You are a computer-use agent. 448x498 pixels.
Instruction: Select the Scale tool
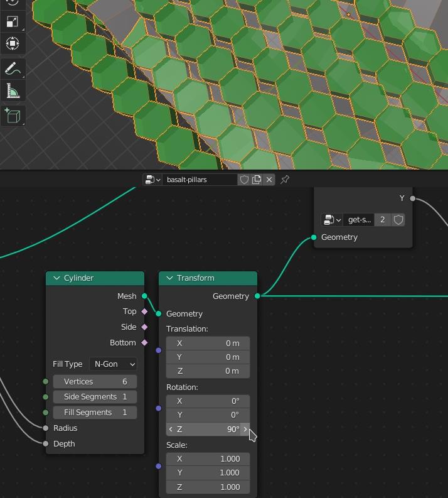click(x=13, y=22)
